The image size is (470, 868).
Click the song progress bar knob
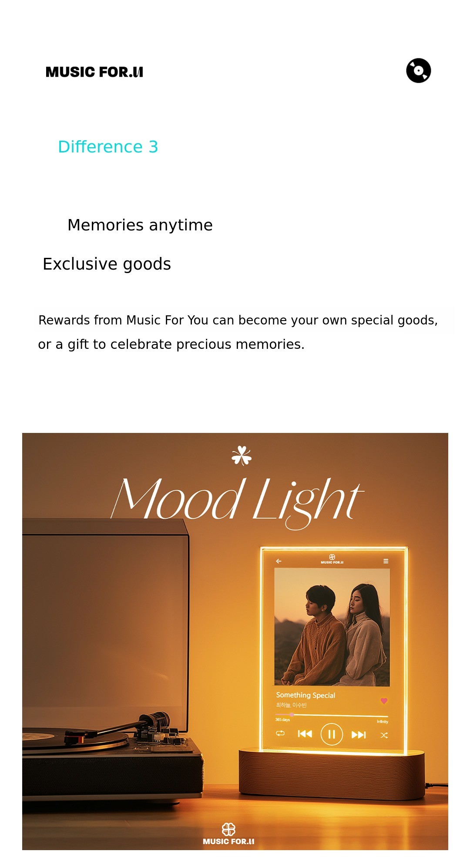[x=292, y=715]
